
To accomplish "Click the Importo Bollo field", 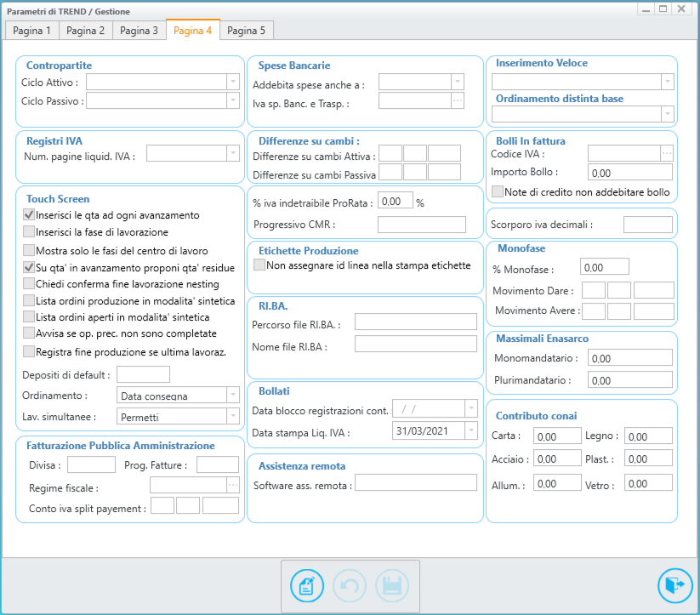I will click(x=630, y=173).
